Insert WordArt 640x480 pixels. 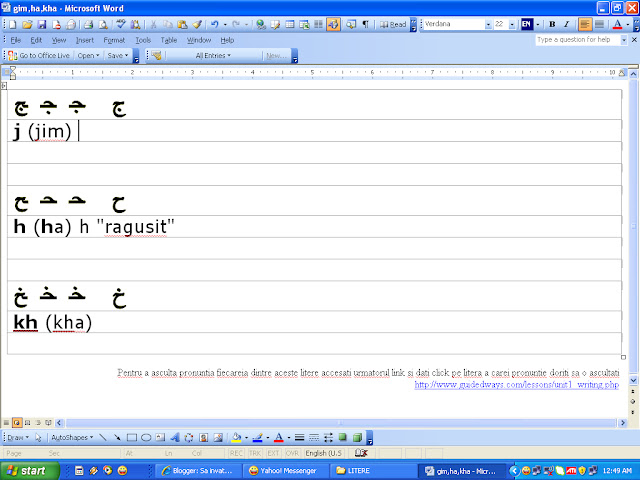click(x=175, y=438)
